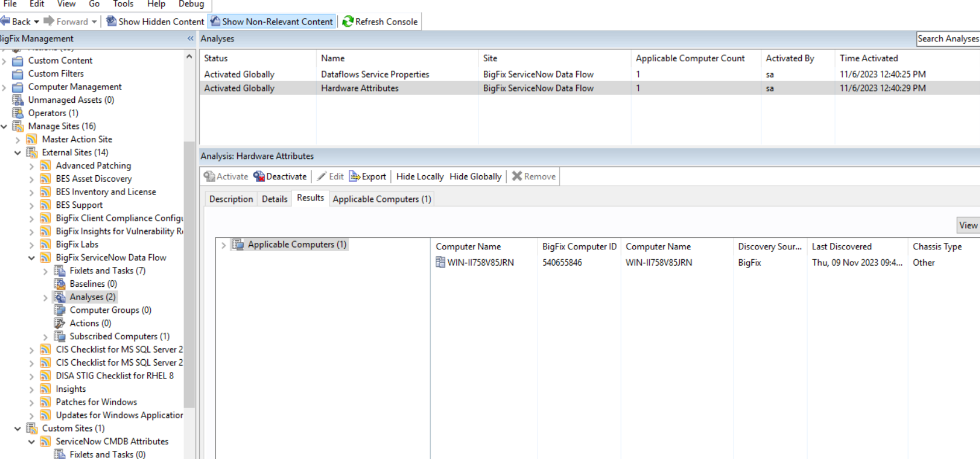Open the Tools menu
The height and width of the screenshot is (459, 980).
click(x=123, y=4)
